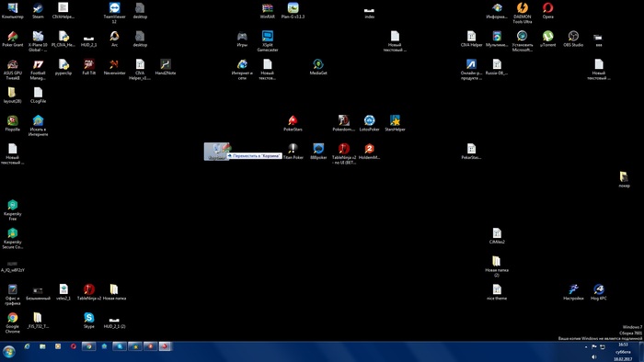Select the Новая папка (2) folder
The width and height of the screenshot is (644, 362).
pyautogui.click(x=497, y=266)
